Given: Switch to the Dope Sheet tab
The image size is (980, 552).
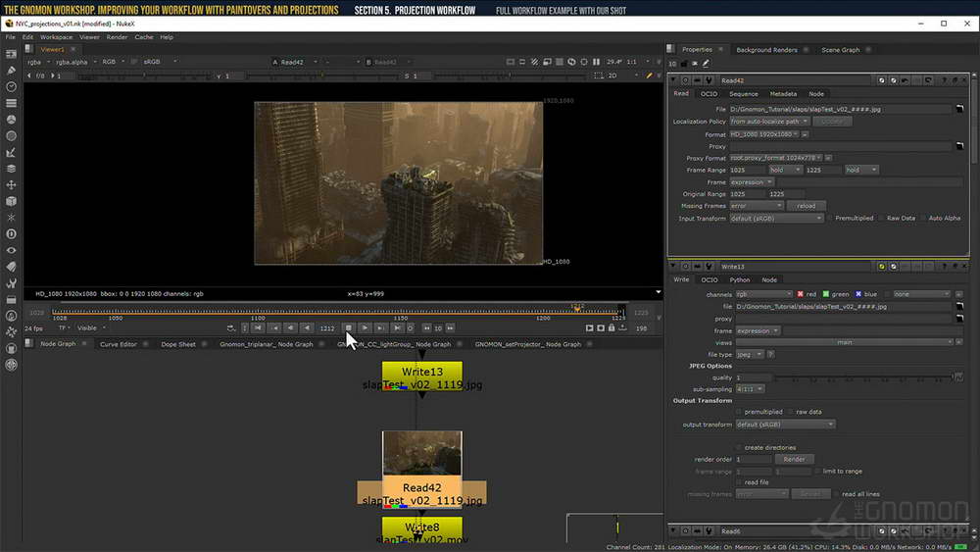Looking at the screenshot, I should click(x=178, y=344).
